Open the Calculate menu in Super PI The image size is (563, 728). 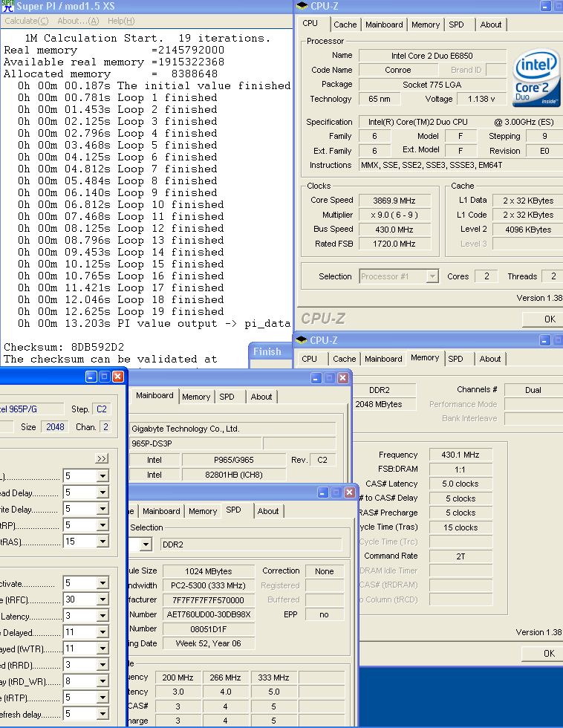pos(26,21)
